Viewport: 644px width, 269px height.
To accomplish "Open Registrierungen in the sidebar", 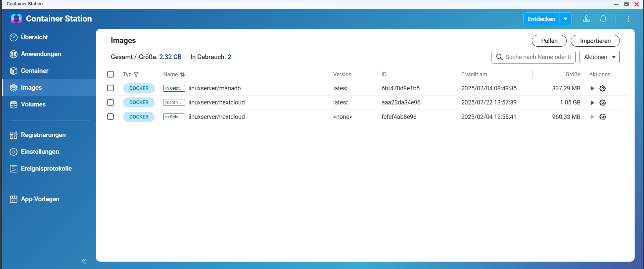I will pos(43,135).
